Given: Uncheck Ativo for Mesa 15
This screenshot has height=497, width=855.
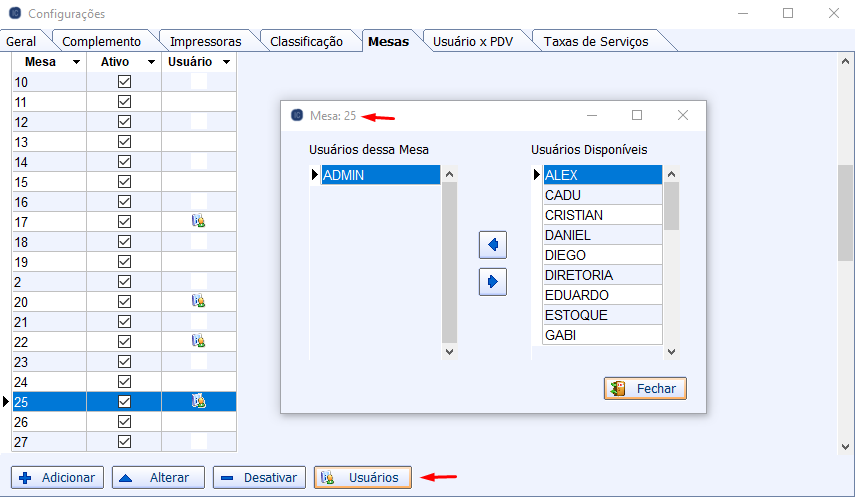Looking at the screenshot, I should click(125, 182).
